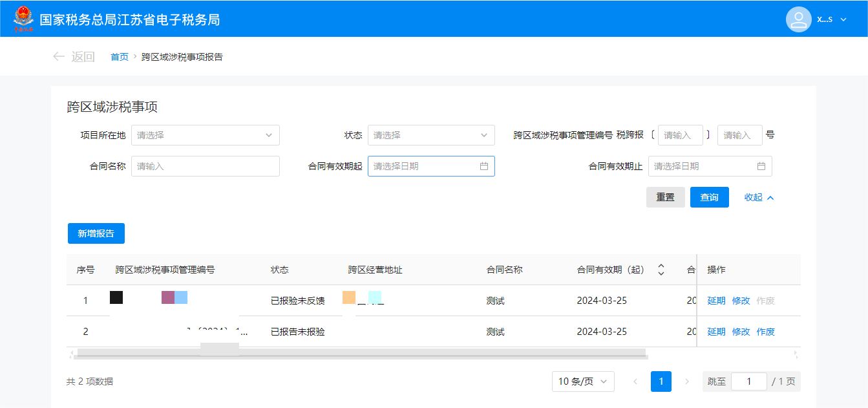Click the back arrow icon

pos(59,57)
